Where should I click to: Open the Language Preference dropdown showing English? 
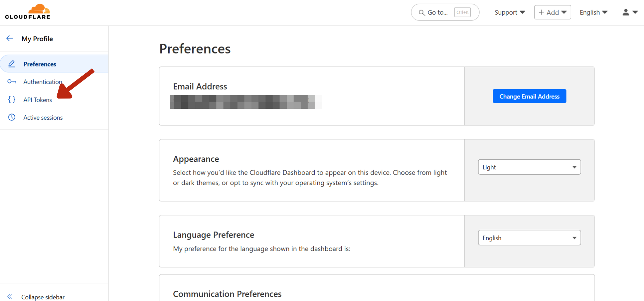tap(529, 238)
